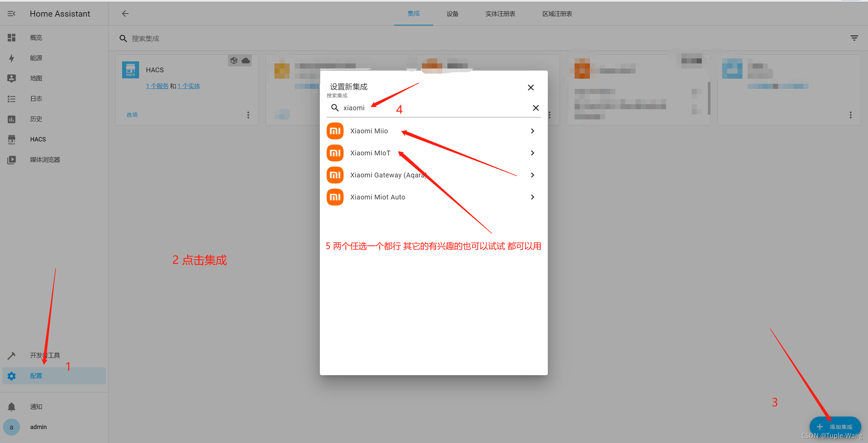The width and height of the screenshot is (868, 443).
Task: Open HACS card three-dot menu
Action: pos(248,115)
